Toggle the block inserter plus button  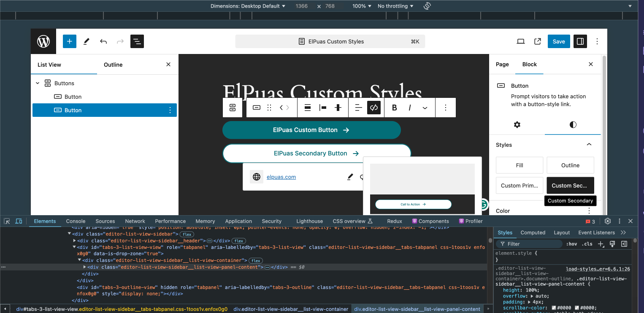click(70, 41)
